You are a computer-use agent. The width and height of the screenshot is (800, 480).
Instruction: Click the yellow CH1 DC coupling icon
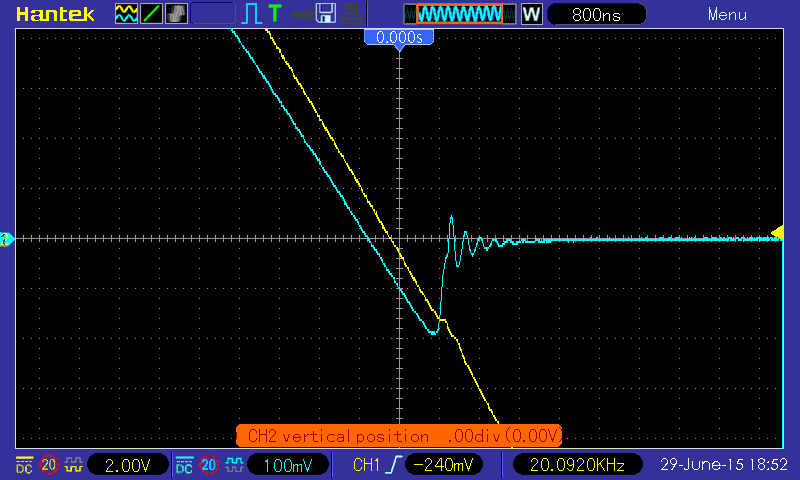tap(24, 465)
